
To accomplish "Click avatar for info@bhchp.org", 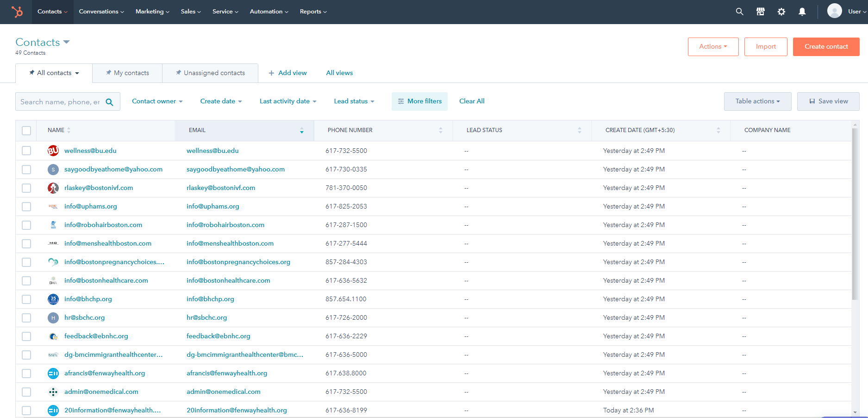I will point(53,299).
